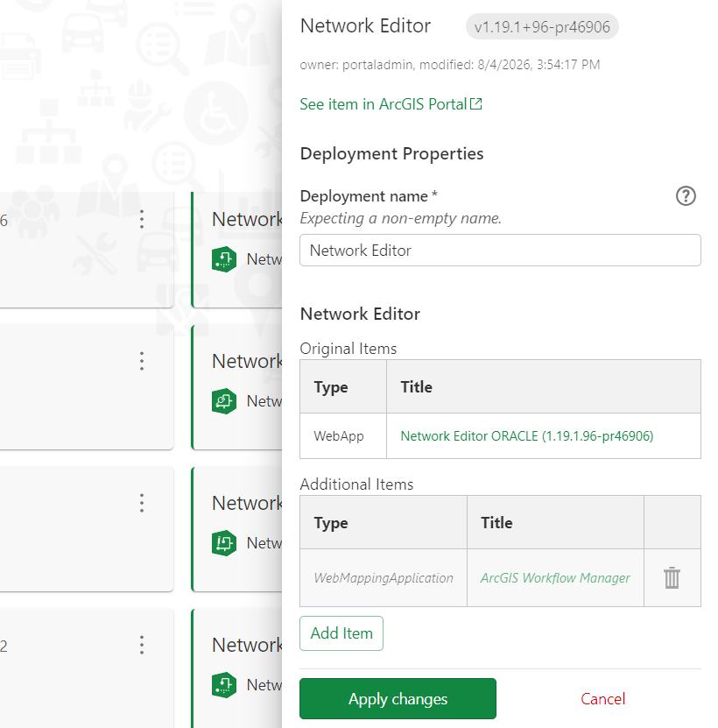Select the WebApp type cell
Image resolution: width=718 pixels, height=728 pixels.
pos(343,436)
